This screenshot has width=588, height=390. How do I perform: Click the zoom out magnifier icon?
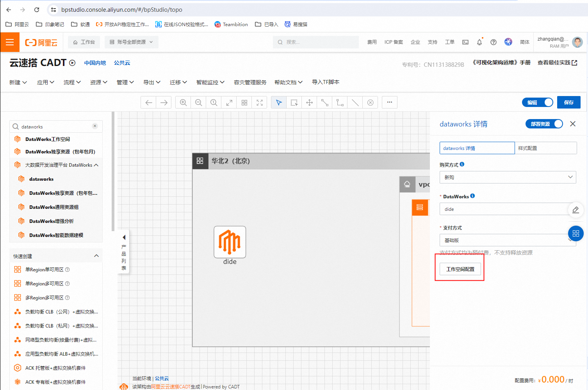pos(198,103)
